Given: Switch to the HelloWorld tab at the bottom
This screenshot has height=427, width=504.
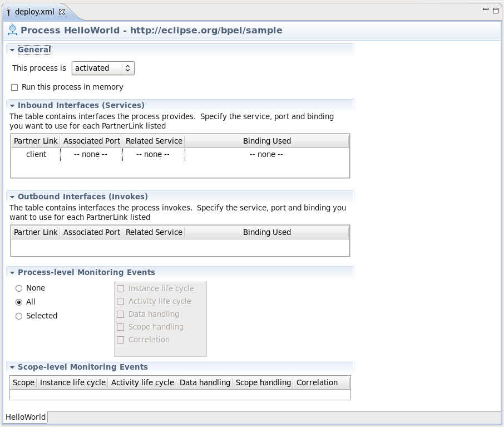Looking at the screenshot, I should 24,416.
